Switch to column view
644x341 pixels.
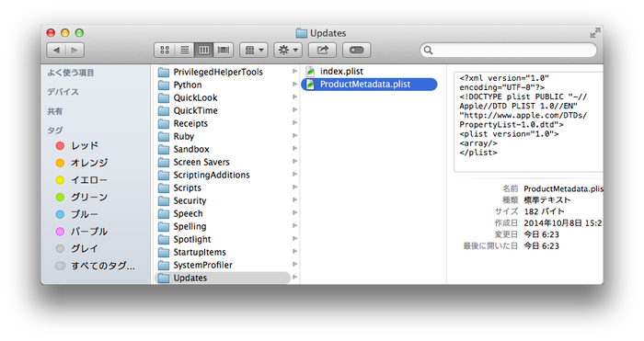[x=203, y=50]
